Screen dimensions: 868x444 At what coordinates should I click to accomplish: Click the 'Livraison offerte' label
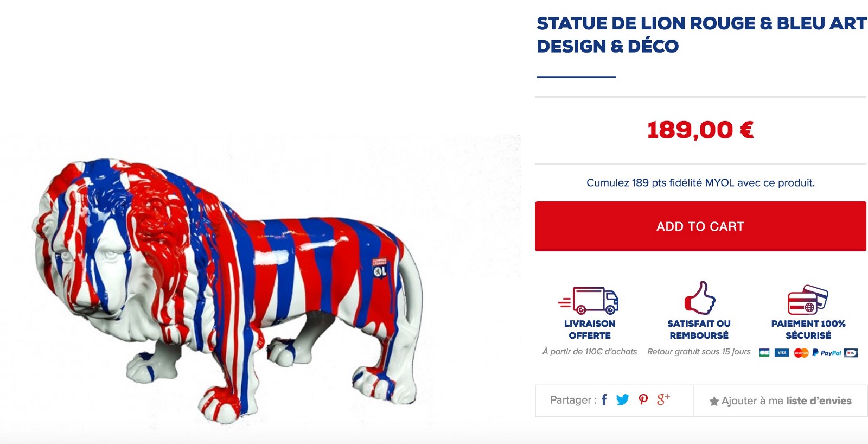(x=590, y=329)
